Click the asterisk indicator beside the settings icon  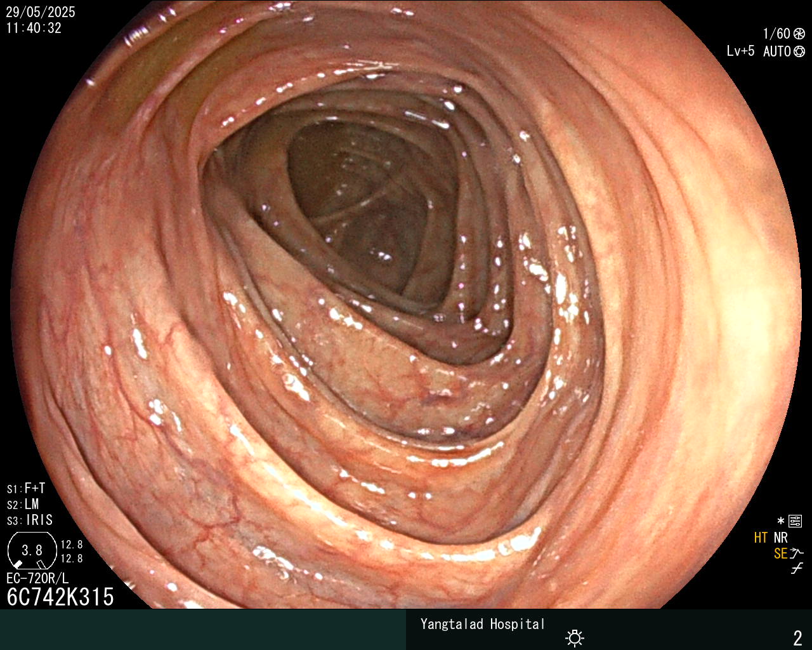pos(781,522)
